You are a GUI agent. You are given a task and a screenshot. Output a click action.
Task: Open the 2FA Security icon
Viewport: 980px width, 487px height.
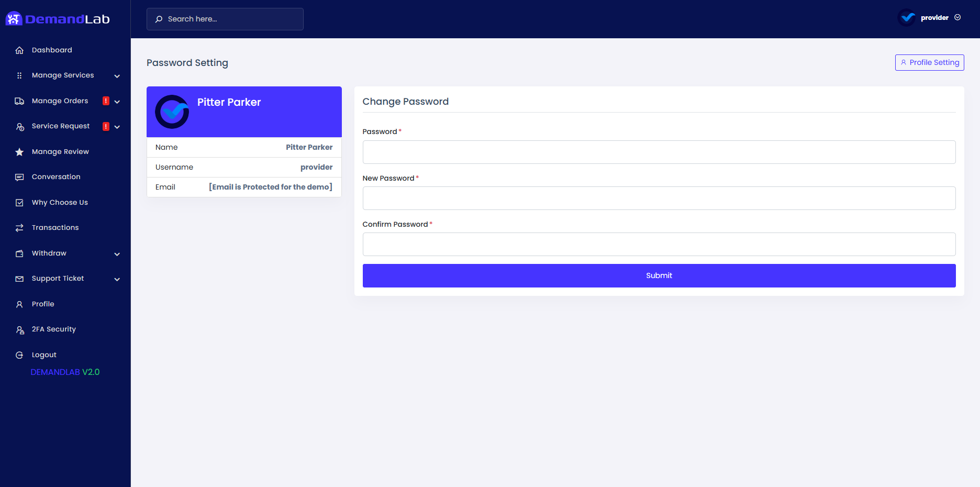pos(19,329)
